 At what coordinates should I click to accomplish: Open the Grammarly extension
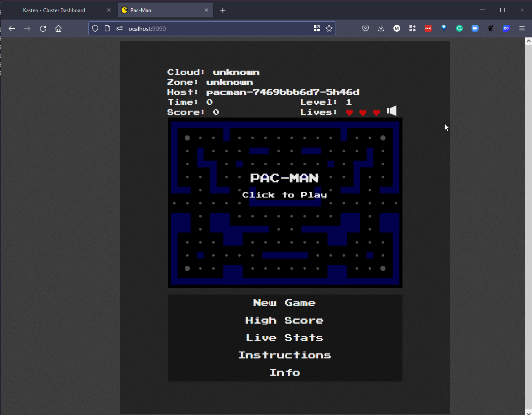pyautogui.click(x=459, y=29)
